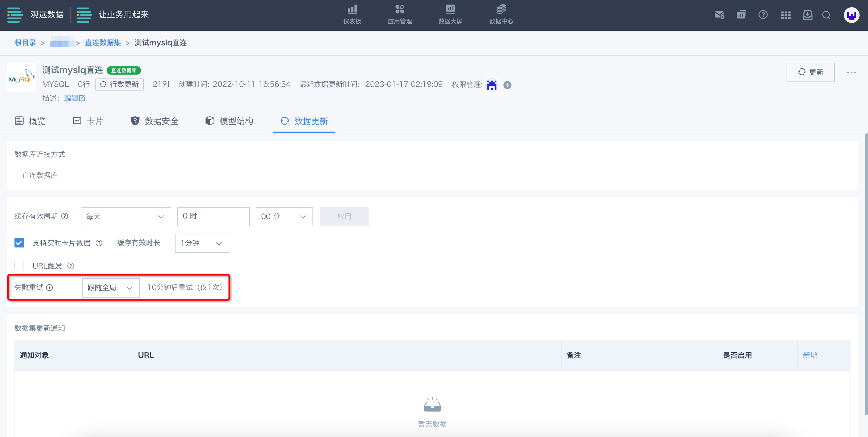Expand the 每天 cache period dropdown
Viewport: 868px width, 437px height.
click(126, 216)
